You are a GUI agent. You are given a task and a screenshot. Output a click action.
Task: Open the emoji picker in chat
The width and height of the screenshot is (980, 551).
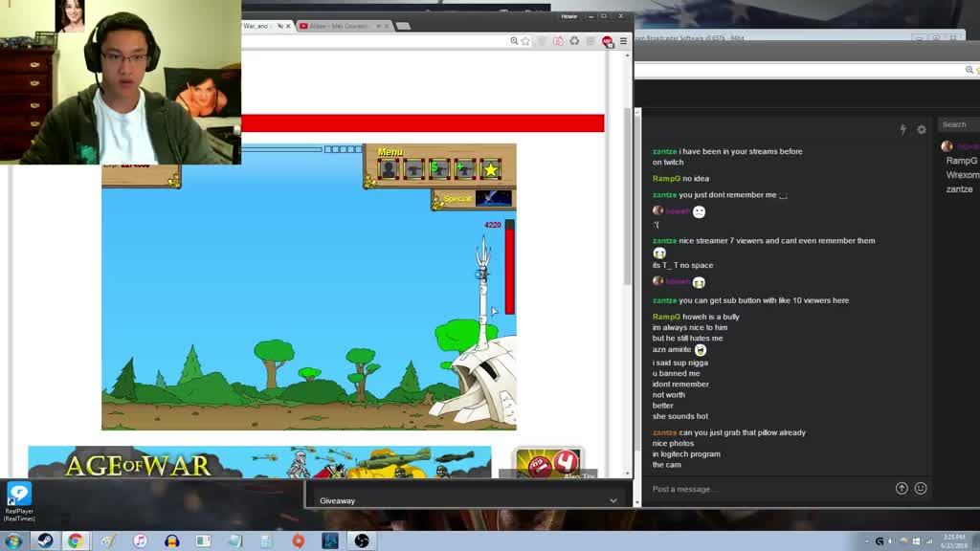point(921,489)
